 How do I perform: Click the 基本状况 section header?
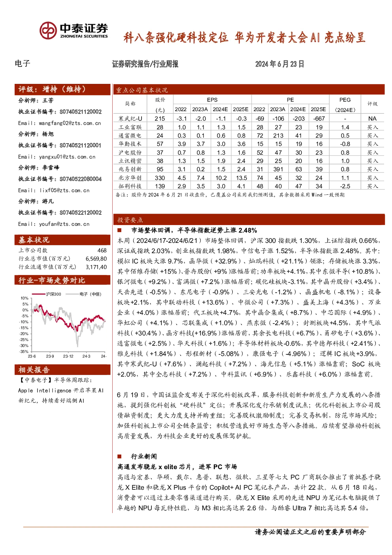[62, 240]
